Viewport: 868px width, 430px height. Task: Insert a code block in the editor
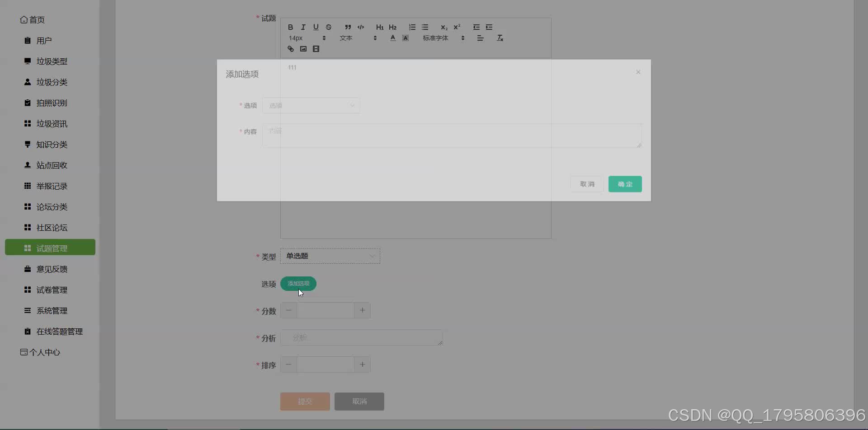click(360, 27)
